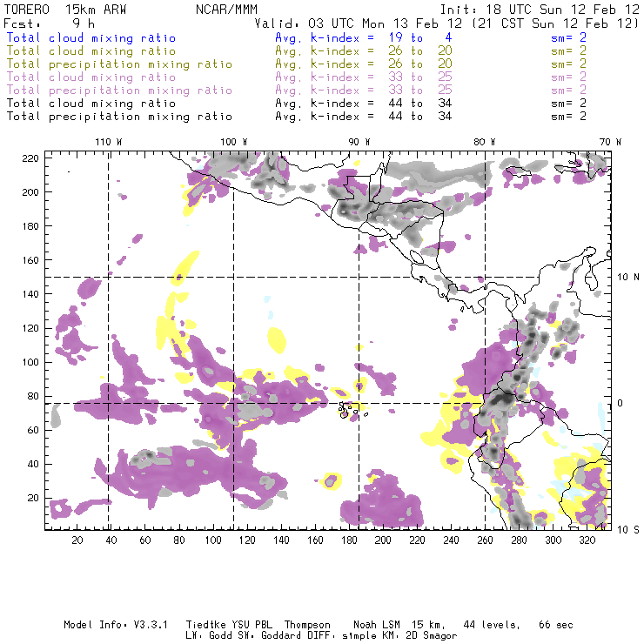Click the "100 W" longitude label
This screenshot has height=644, width=644.
click(x=234, y=142)
